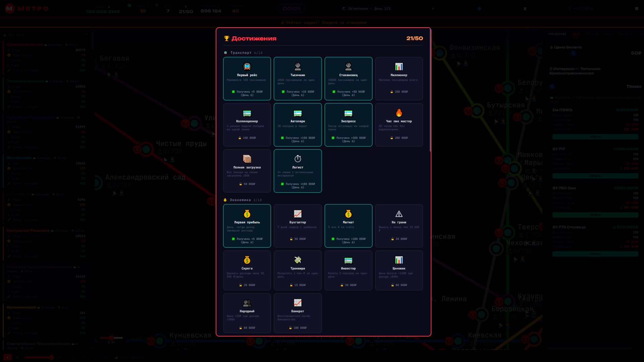Click the green checkmark on Экспресс

coord(333,138)
